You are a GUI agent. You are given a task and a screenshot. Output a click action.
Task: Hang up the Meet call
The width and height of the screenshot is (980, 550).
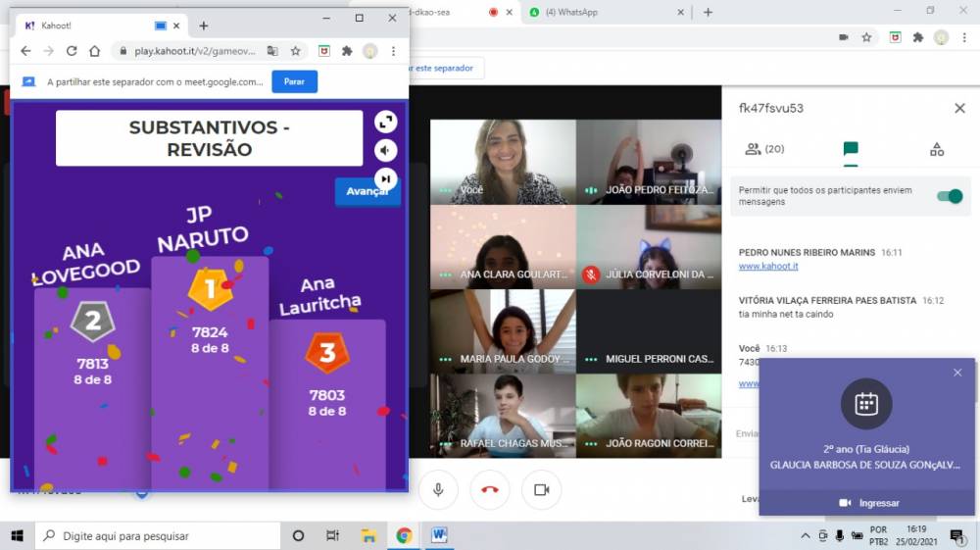489,489
